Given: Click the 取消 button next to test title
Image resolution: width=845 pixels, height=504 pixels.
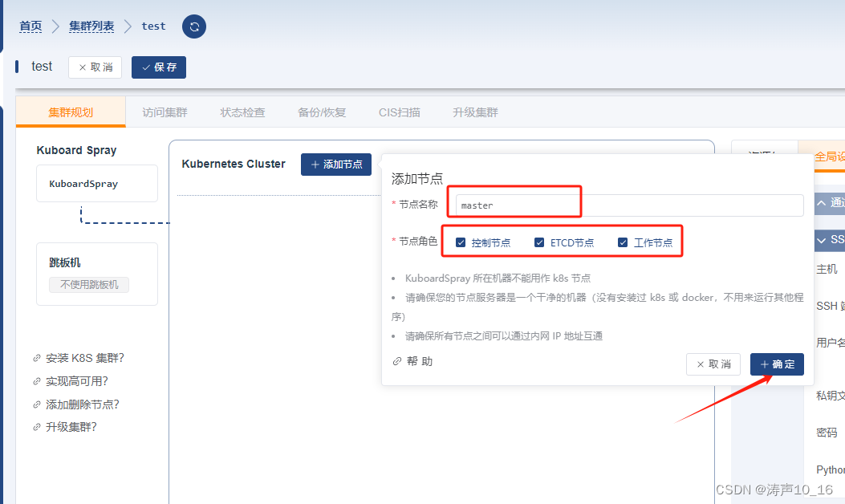Looking at the screenshot, I should (x=95, y=67).
